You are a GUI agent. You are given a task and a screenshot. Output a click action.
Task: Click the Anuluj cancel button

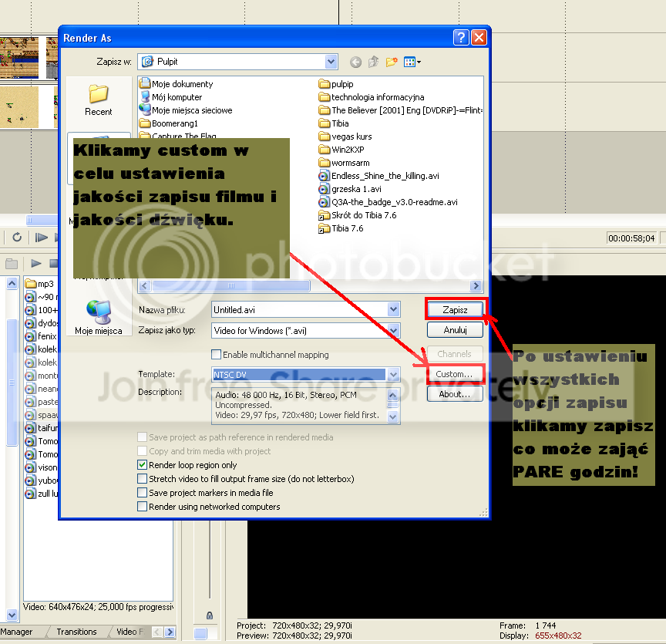[455, 330]
